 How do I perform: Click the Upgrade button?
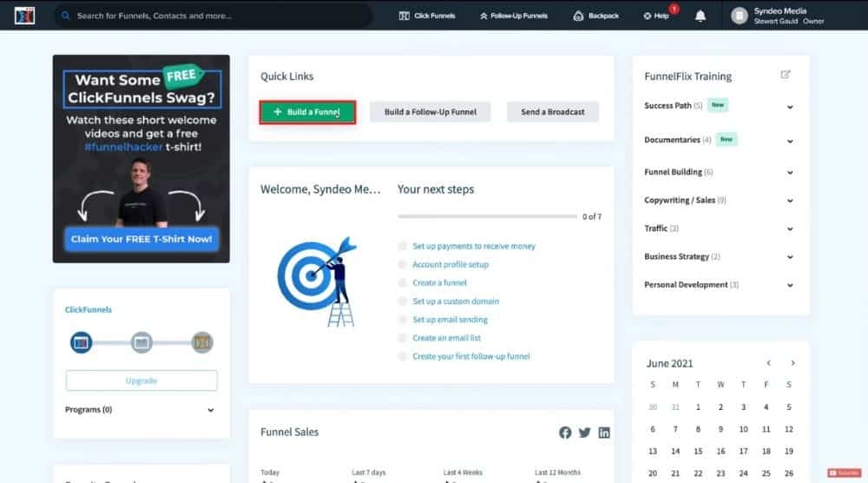(x=141, y=380)
